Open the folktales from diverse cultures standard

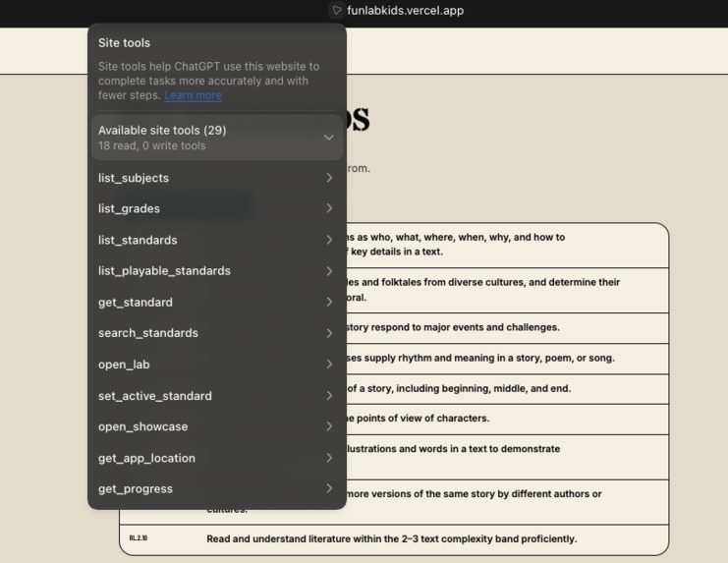(508, 290)
